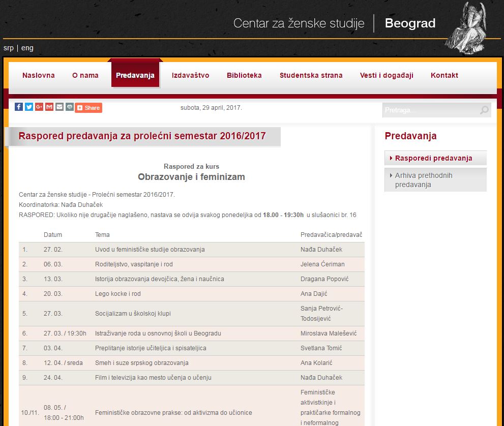Send the page through Gmail icon
The height and width of the screenshot is (426, 504).
[x=49, y=107]
